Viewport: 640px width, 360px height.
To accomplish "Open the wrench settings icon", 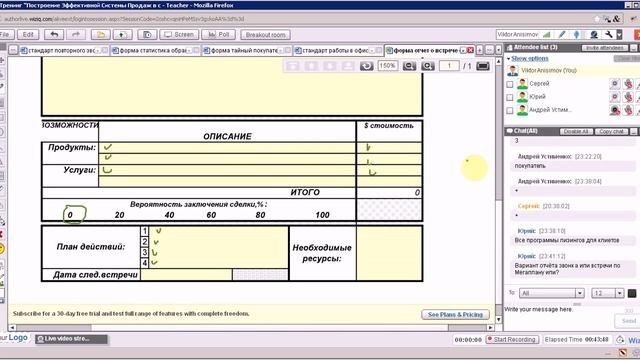I will 609,35.
